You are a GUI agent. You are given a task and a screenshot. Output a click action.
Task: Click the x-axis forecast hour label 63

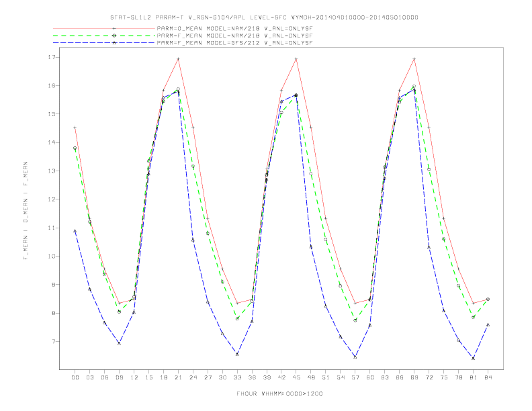tap(385, 377)
